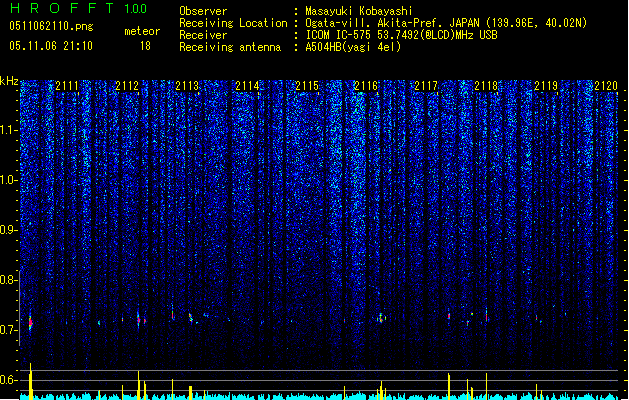
Task: Click the 2112 time marker
Action: click(x=127, y=86)
